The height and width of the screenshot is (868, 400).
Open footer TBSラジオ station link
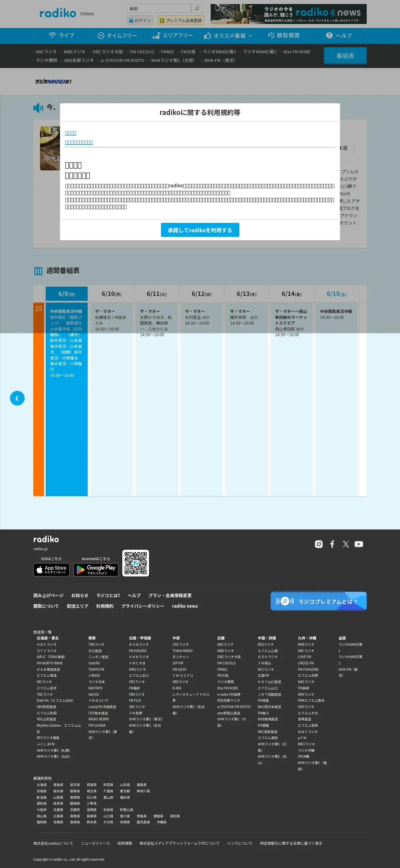click(x=96, y=644)
